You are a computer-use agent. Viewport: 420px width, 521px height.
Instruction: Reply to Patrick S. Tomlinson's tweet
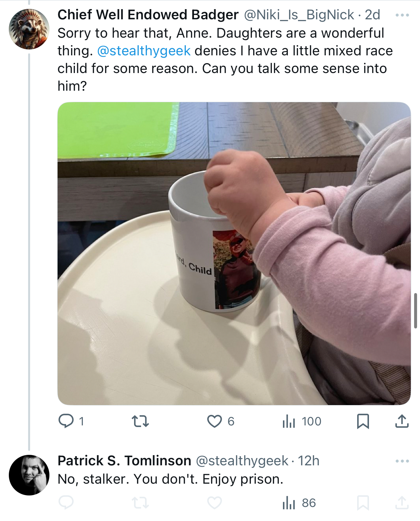[x=66, y=503]
